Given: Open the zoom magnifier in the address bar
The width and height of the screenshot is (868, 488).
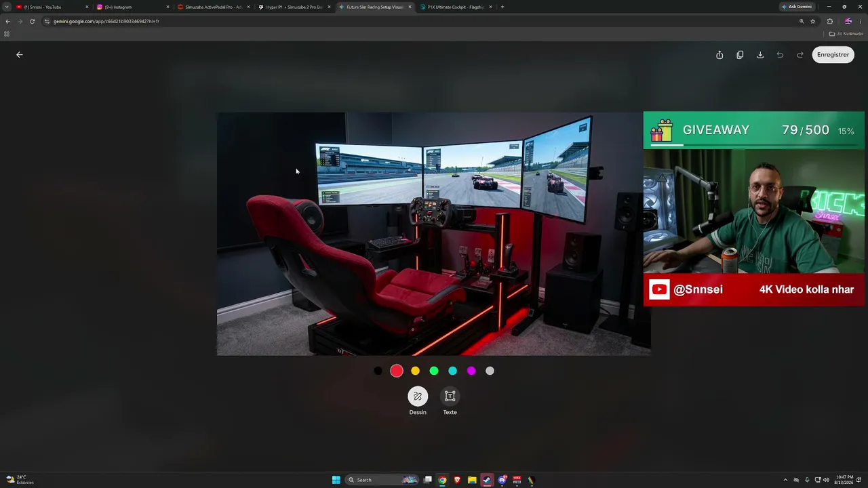Looking at the screenshot, I should pos(802,21).
